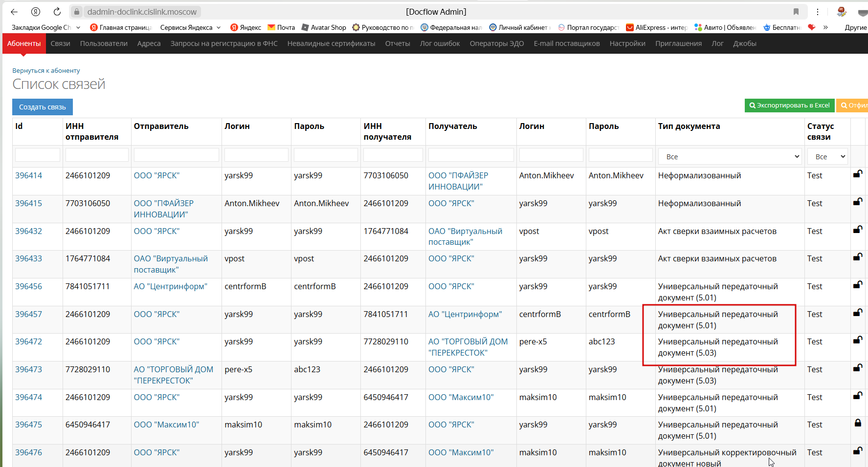
Task: Click the Получатель filter input field
Action: (471, 155)
